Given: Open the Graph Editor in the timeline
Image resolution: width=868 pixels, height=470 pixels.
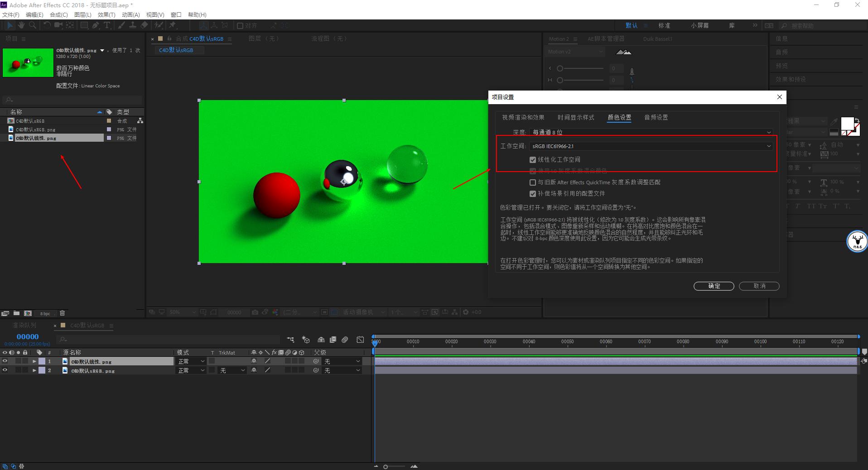Looking at the screenshot, I should coord(360,340).
